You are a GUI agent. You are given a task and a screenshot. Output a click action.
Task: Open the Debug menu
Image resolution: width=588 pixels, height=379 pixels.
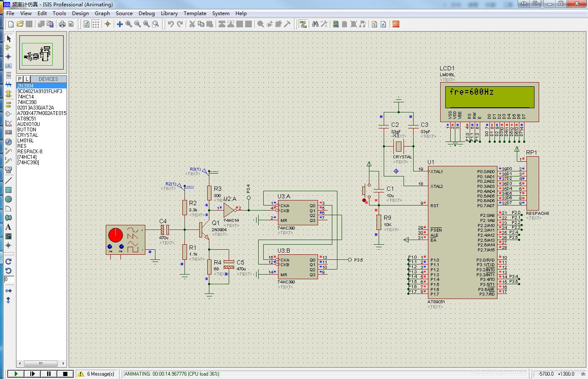[x=147, y=13]
